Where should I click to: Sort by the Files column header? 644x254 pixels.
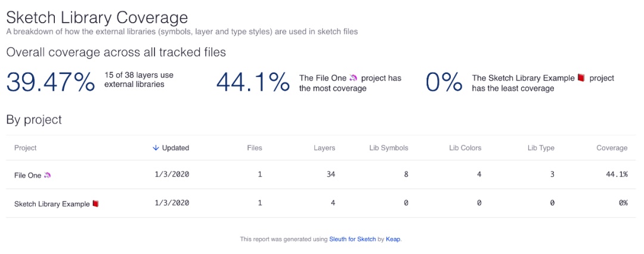point(254,148)
